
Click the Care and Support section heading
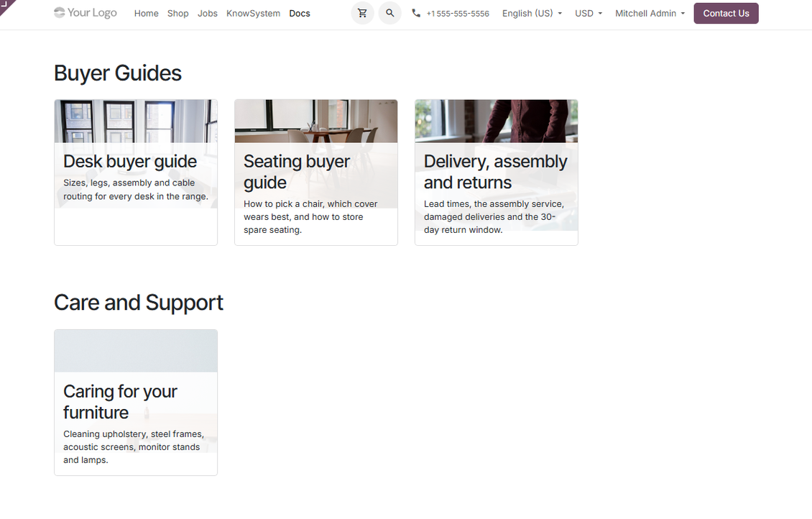(138, 303)
